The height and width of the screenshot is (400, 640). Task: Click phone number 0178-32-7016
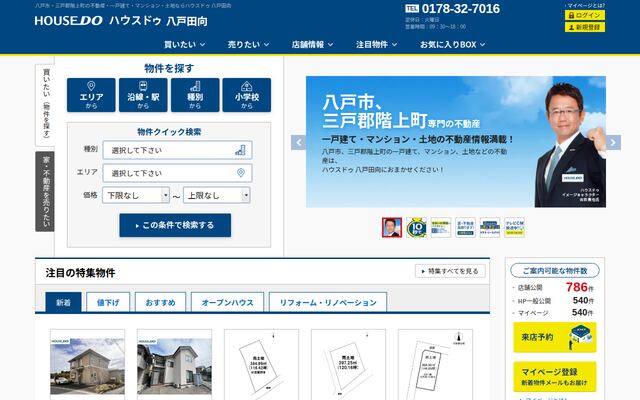[460, 9]
